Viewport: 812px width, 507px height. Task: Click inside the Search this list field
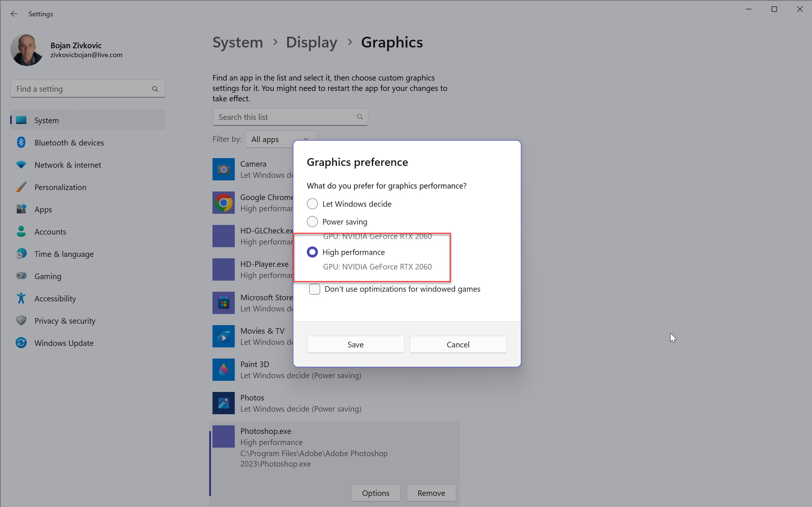(x=286, y=117)
